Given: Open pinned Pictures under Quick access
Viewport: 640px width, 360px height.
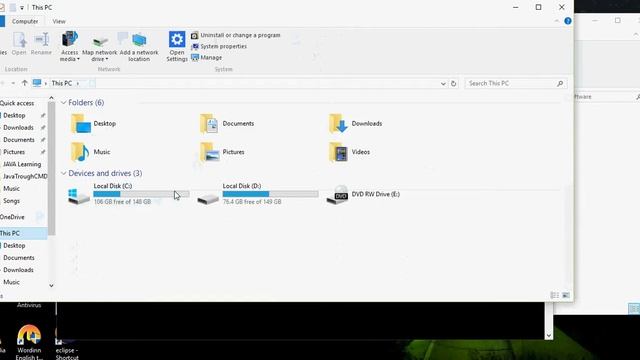Looking at the screenshot, I should pyautogui.click(x=14, y=152).
